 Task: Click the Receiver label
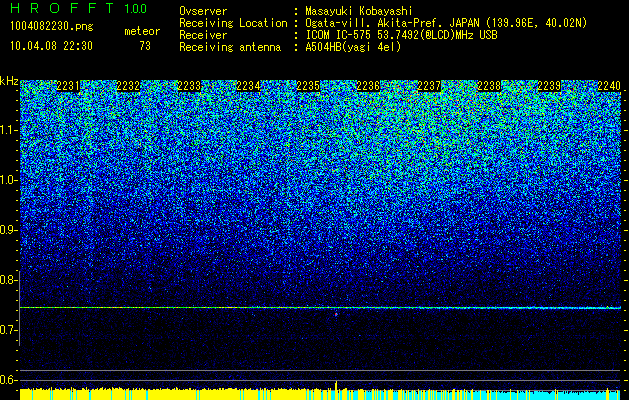[x=203, y=35]
